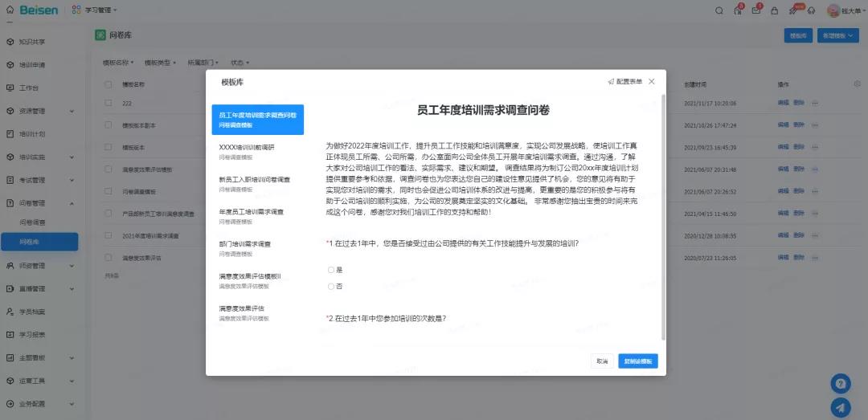Check the box for 满意度效果评估模板 row
Image resolution: width=868 pixels, height=420 pixels.
click(108, 169)
